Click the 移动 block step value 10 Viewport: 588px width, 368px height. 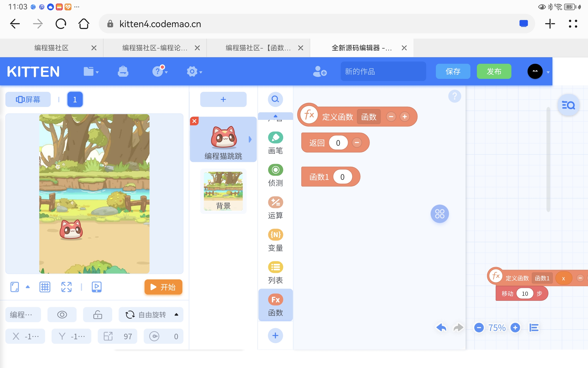525,293
